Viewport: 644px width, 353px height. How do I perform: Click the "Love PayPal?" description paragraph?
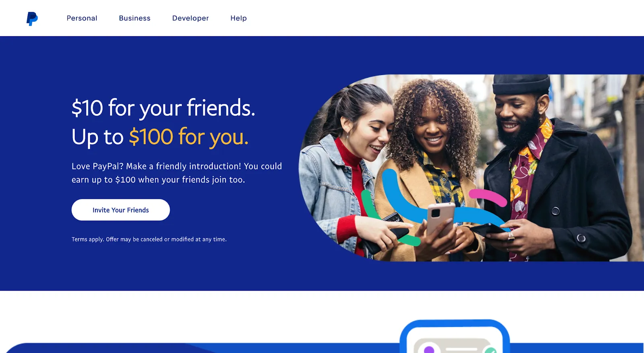coord(177,173)
